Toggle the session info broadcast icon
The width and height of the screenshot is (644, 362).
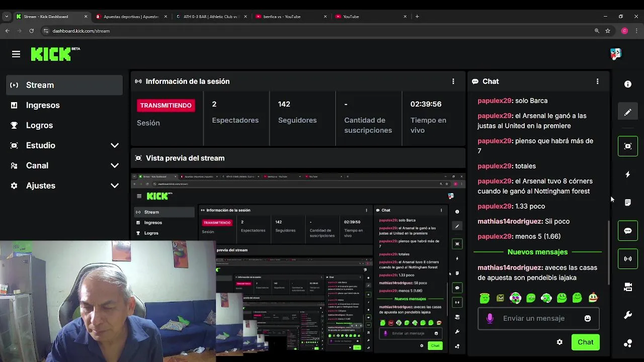click(628, 259)
